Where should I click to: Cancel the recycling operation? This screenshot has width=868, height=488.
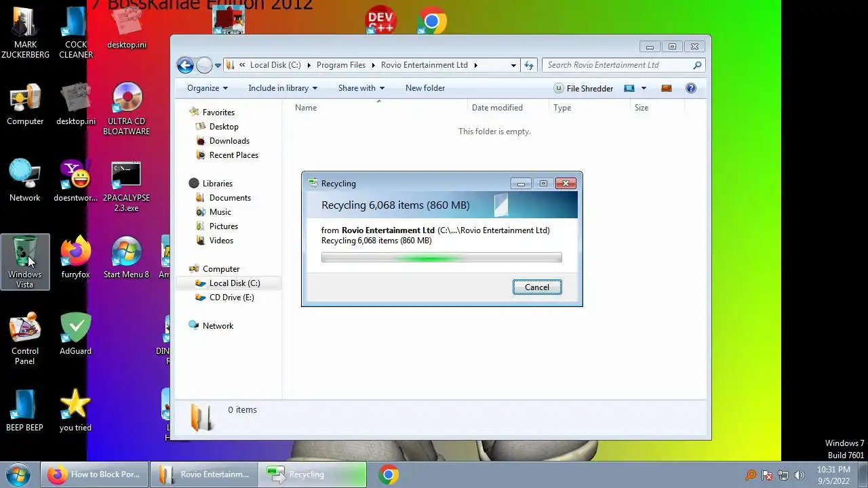[537, 287]
